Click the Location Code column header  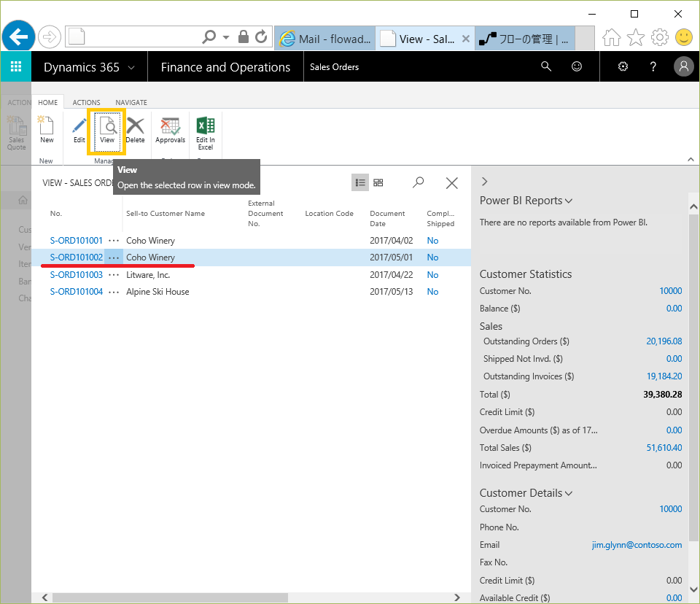(329, 214)
